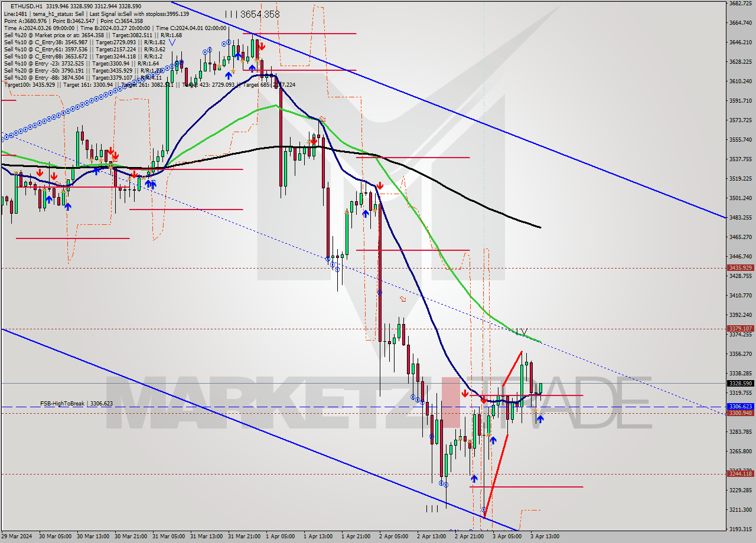
Task: Click the red 3379.107 price tag
Action: click(741, 328)
